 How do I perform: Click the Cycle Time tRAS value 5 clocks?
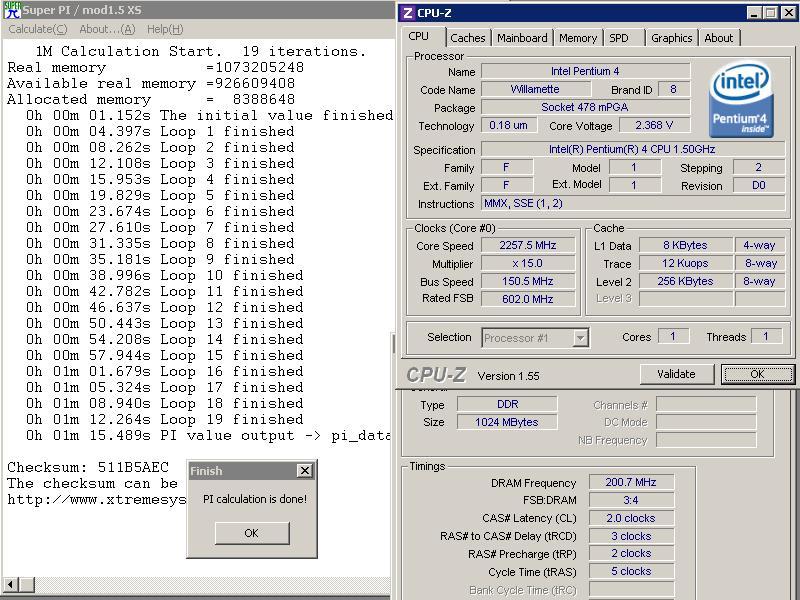coord(631,571)
